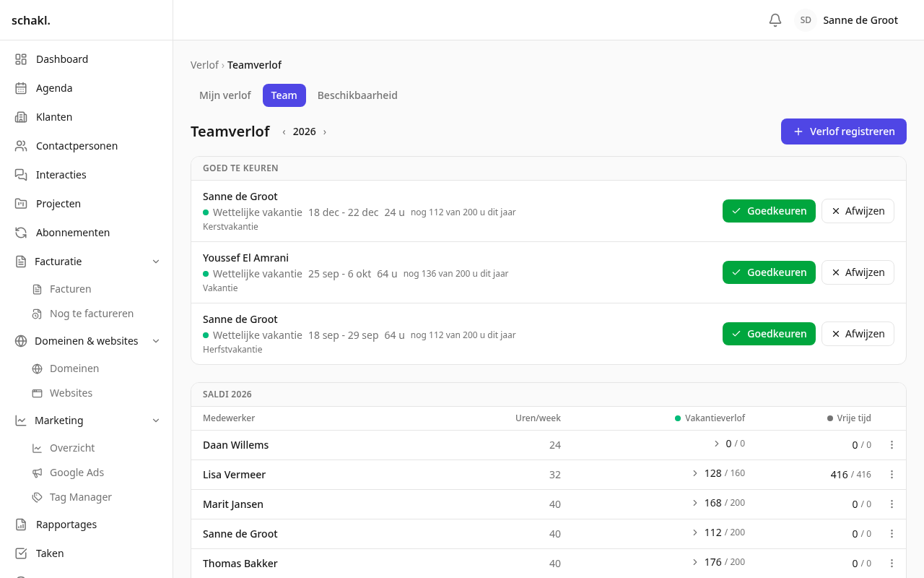Expand Sanne de Groot's Vakantieverlof balance chevron
924x578 pixels.
click(x=695, y=532)
